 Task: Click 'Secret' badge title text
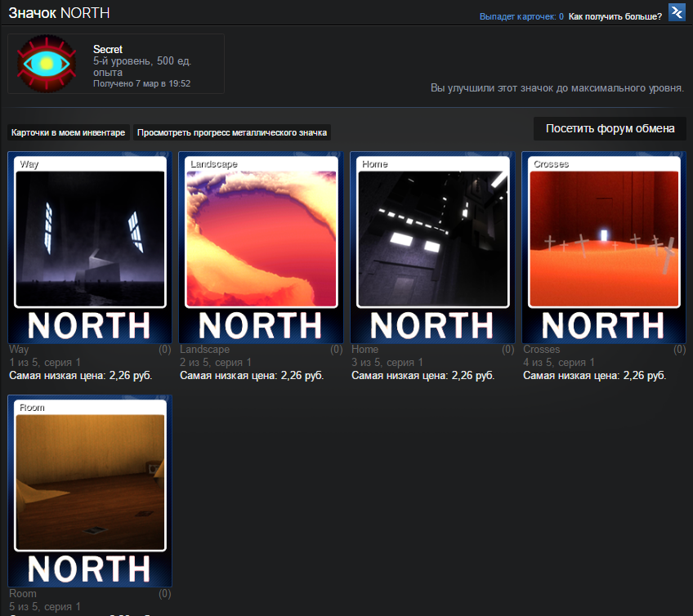(108, 50)
